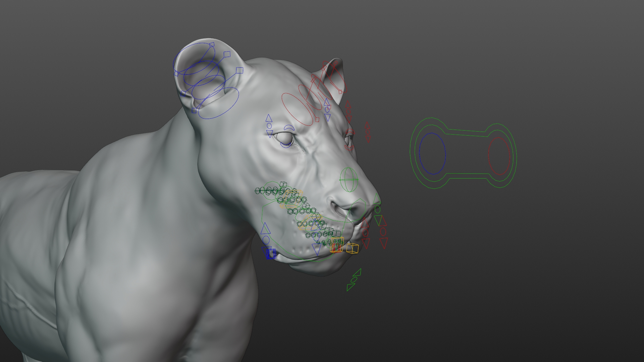Click blue circle control at jaw corner

pyautogui.click(x=266, y=240)
